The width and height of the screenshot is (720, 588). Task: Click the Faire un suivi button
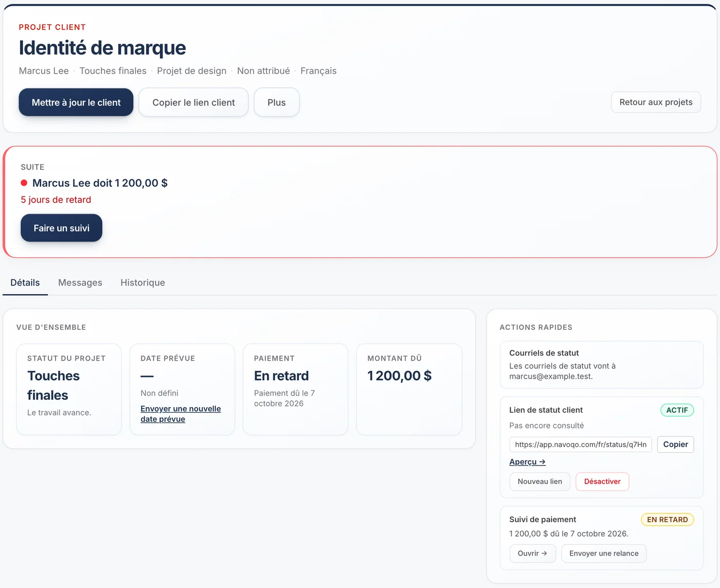pos(62,228)
